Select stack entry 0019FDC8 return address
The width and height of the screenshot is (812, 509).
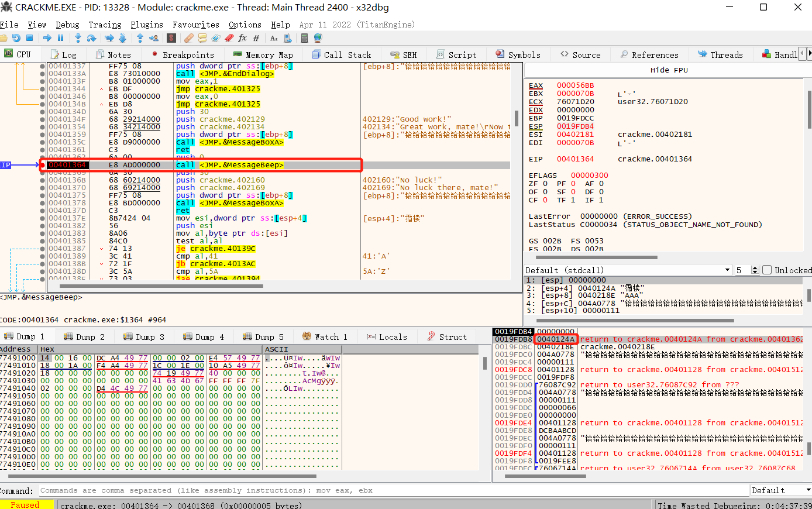point(649,370)
